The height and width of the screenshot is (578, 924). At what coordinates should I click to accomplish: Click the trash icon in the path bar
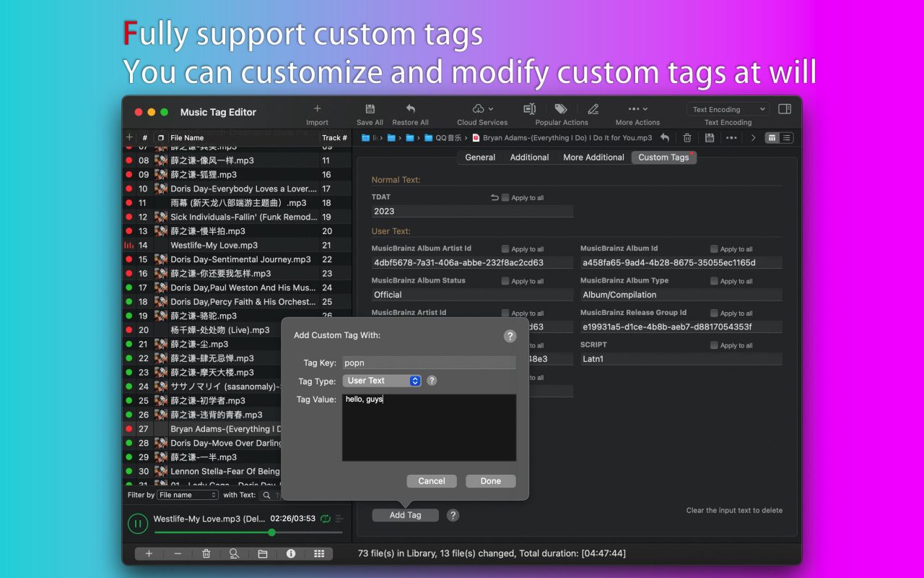(687, 137)
